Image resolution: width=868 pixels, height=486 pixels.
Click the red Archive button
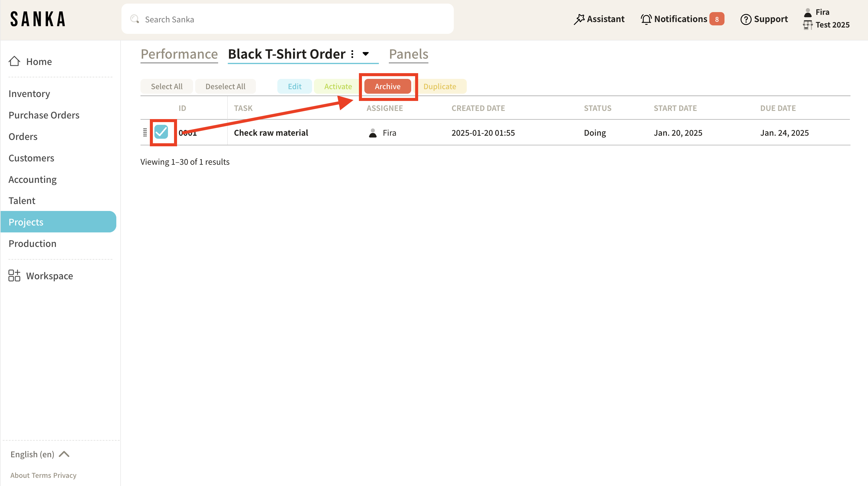tap(388, 86)
